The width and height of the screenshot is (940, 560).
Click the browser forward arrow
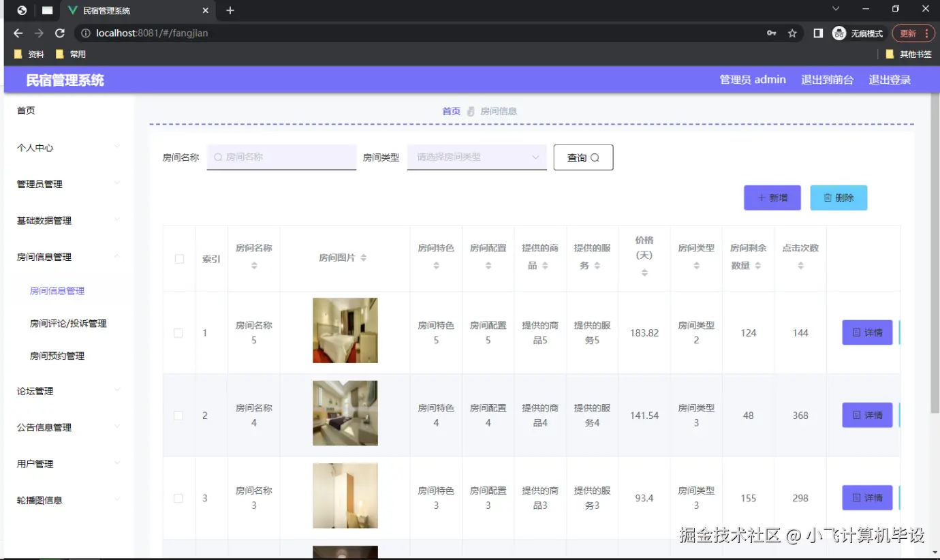coord(39,33)
